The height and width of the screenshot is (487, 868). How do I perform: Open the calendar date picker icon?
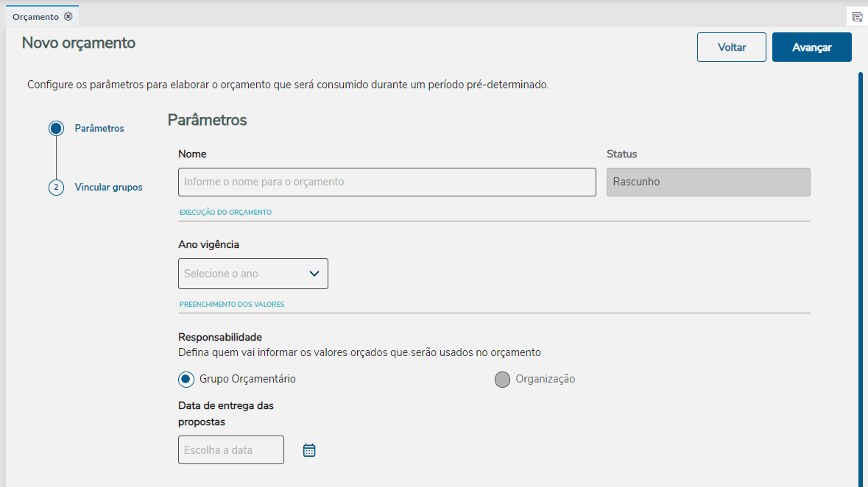pos(309,450)
